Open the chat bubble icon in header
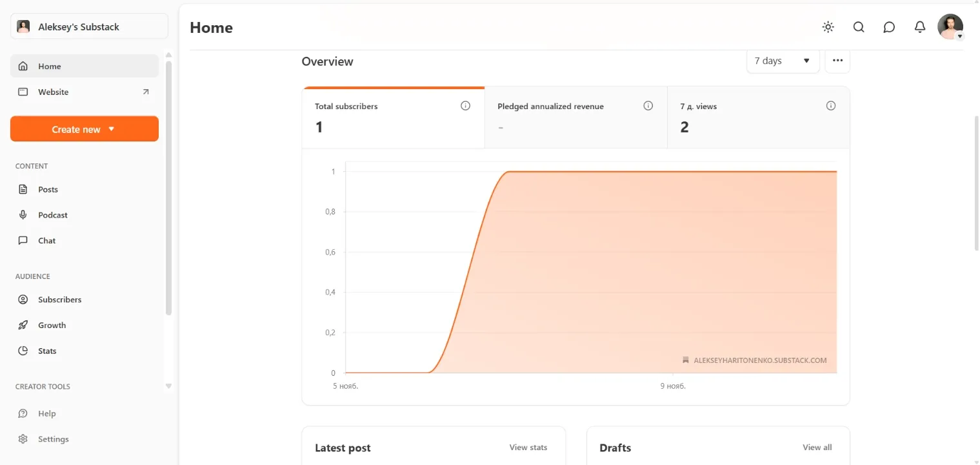 889,27
